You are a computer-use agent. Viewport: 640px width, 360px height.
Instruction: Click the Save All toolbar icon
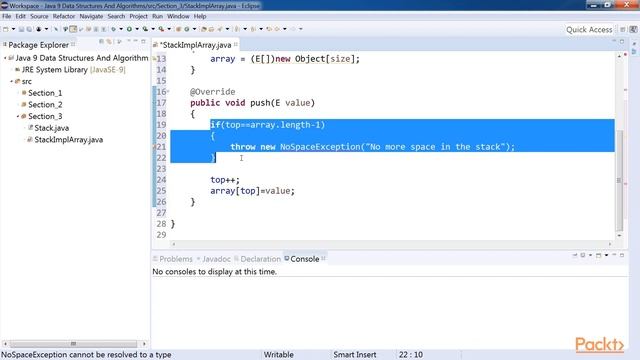[29, 29]
